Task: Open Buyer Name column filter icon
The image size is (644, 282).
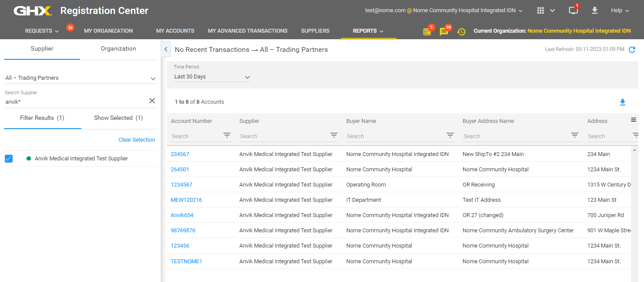Action: [x=450, y=135]
